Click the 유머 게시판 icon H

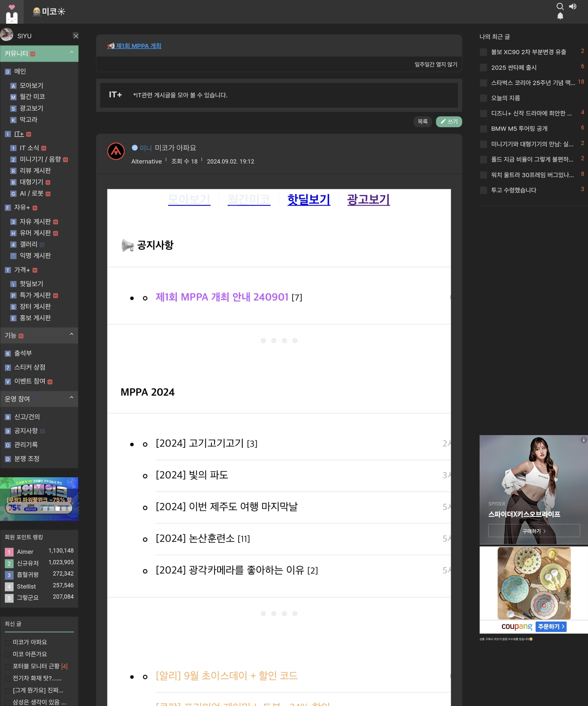[x=13, y=233]
